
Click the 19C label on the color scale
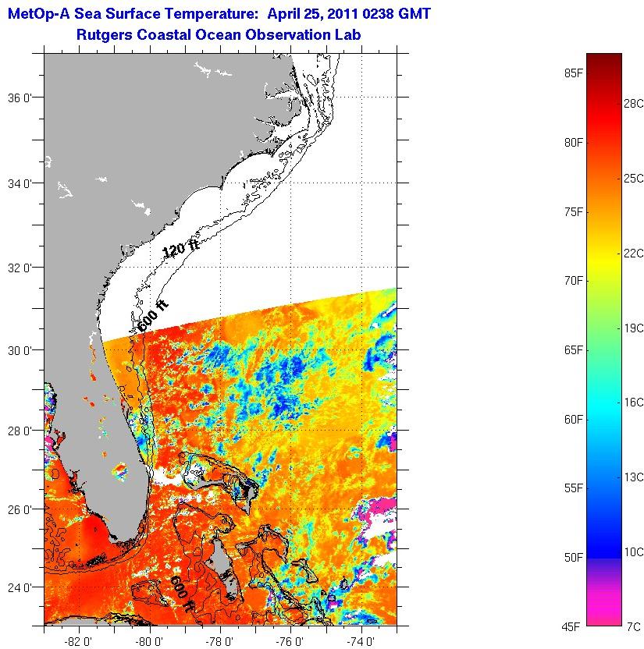(x=634, y=328)
